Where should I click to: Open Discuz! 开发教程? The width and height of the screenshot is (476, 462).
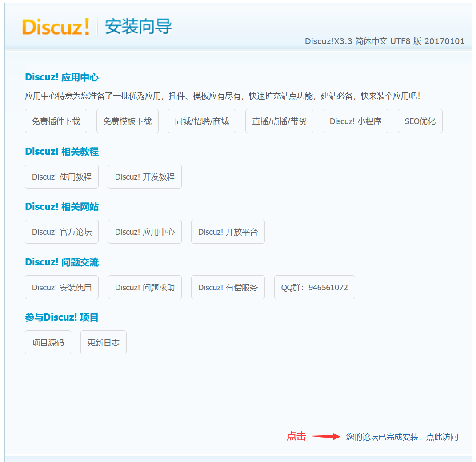pyautogui.click(x=145, y=177)
